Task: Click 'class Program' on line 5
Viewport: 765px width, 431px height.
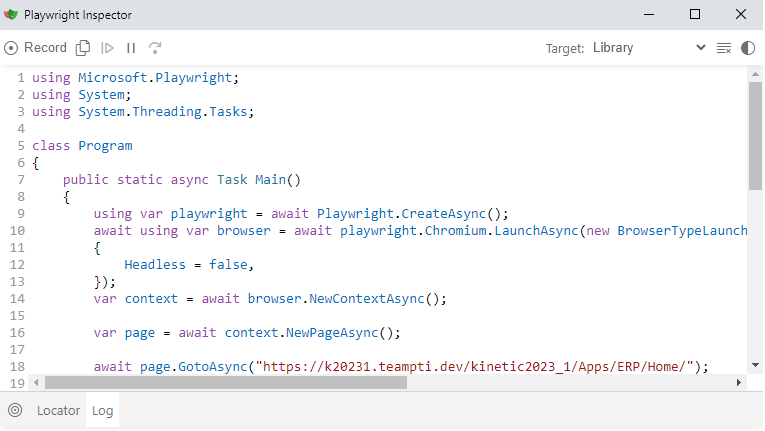Action: [x=82, y=146]
